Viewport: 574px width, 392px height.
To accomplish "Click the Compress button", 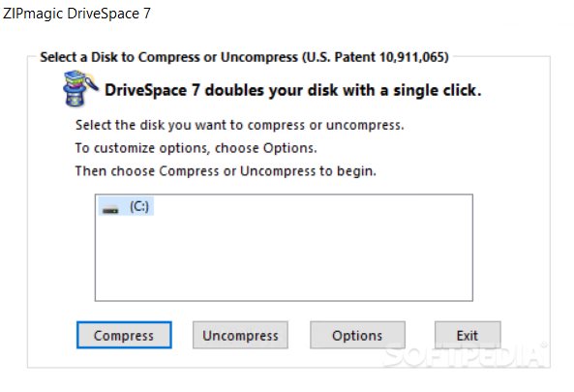I will click(x=124, y=335).
